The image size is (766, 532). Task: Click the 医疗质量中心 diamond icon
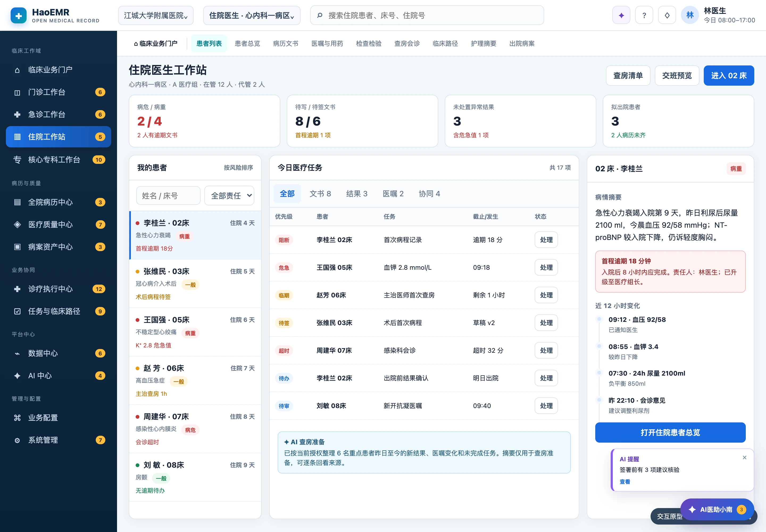[17, 225]
